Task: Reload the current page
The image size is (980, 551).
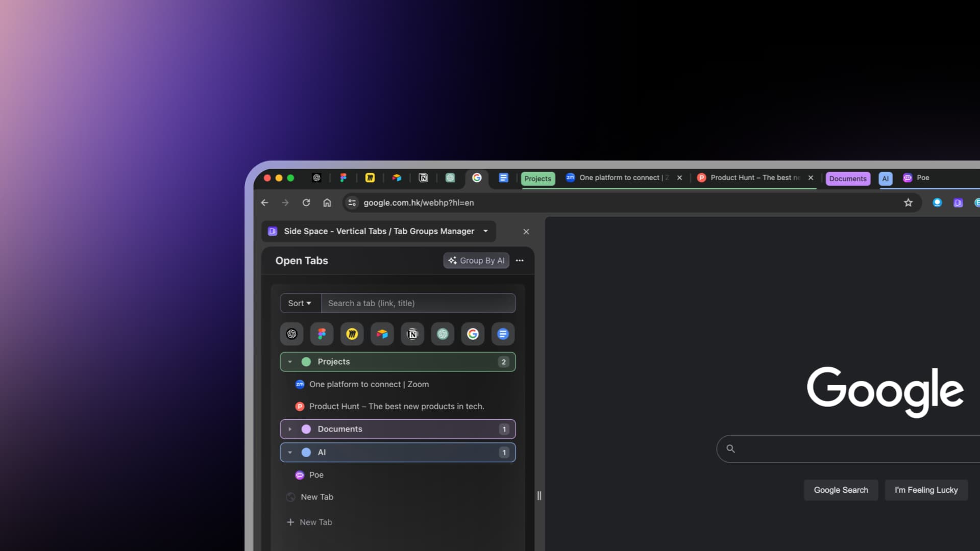Action: [306, 203]
